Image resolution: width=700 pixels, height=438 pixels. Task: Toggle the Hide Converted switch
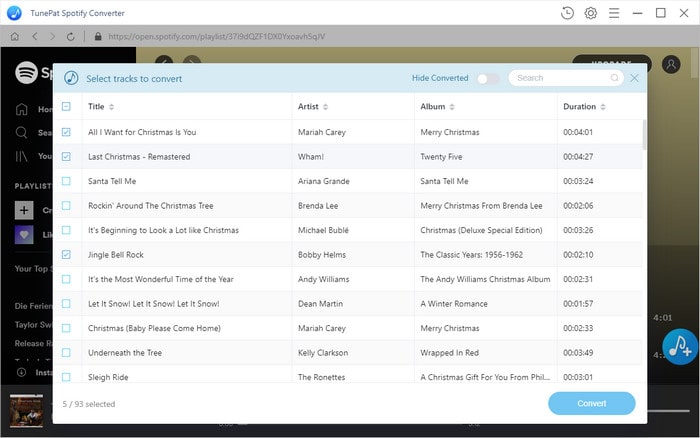pos(488,79)
